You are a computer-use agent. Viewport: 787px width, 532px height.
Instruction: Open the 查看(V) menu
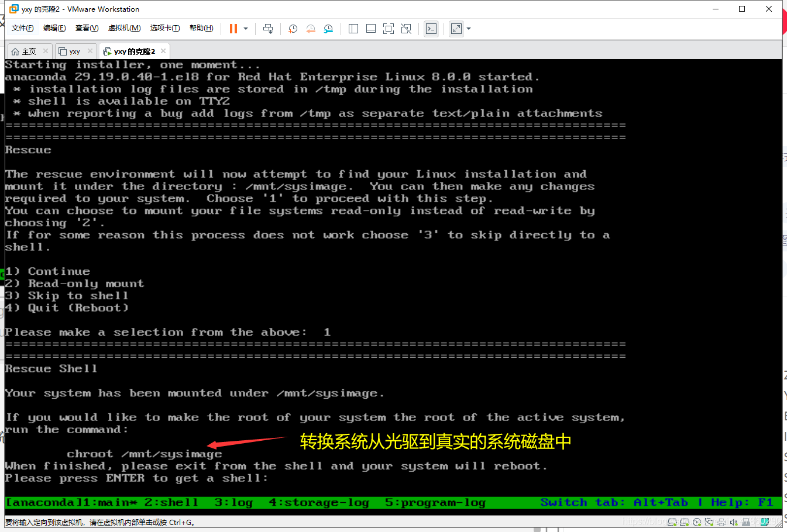click(x=87, y=28)
